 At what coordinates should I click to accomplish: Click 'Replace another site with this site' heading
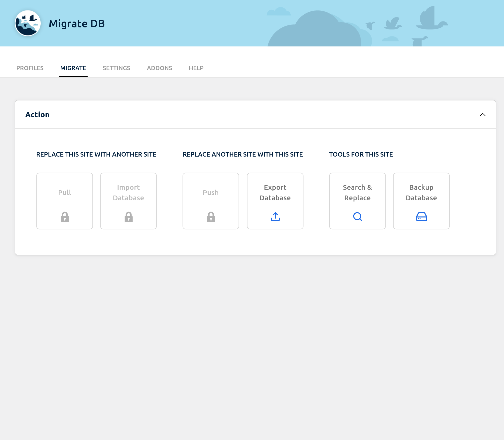243,154
